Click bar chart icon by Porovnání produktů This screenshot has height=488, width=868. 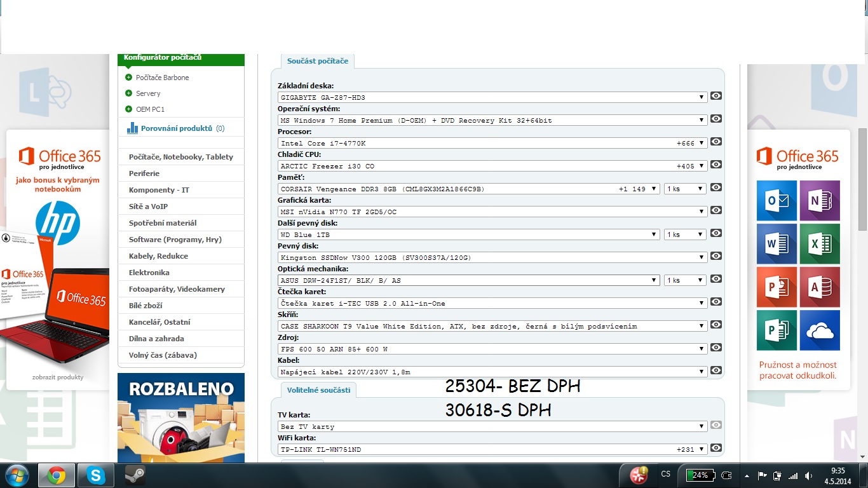click(x=132, y=128)
